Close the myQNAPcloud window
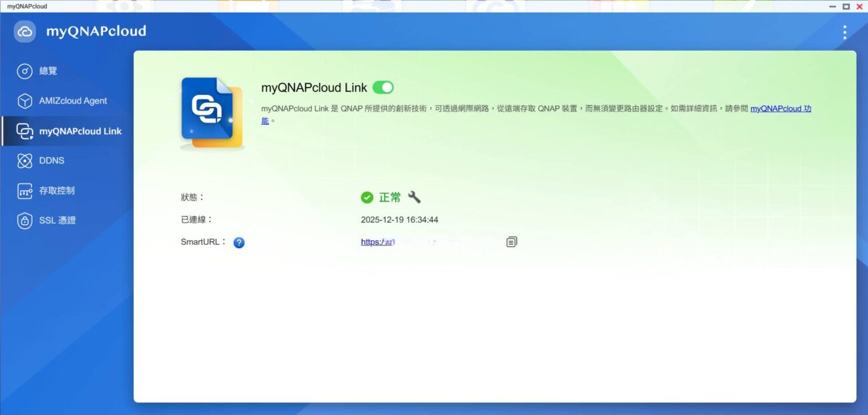This screenshot has width=868, height=415. 859,6
